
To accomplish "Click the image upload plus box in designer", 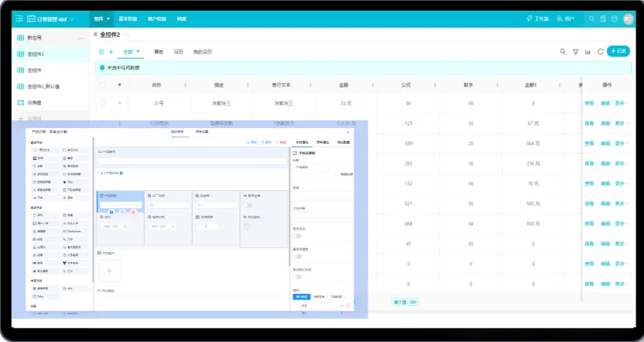I will click(109, 270).
